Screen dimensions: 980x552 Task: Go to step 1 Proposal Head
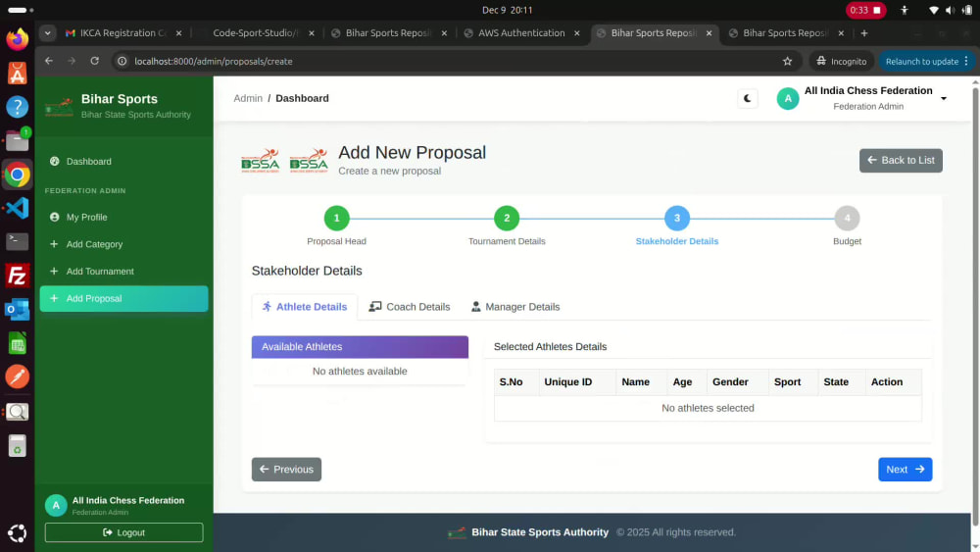pyautogui.click(x=336, y=219)
